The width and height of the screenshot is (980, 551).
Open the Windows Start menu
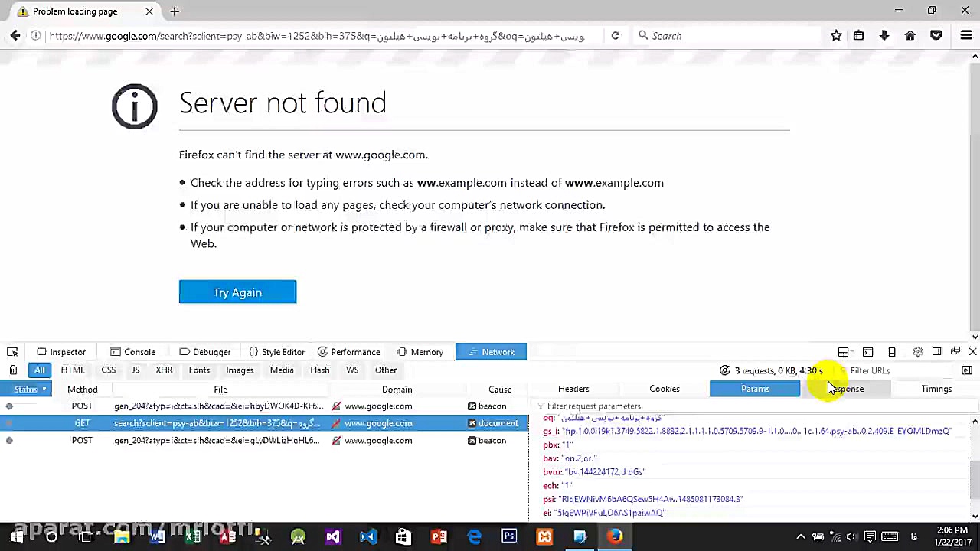[x=17, y=536]
